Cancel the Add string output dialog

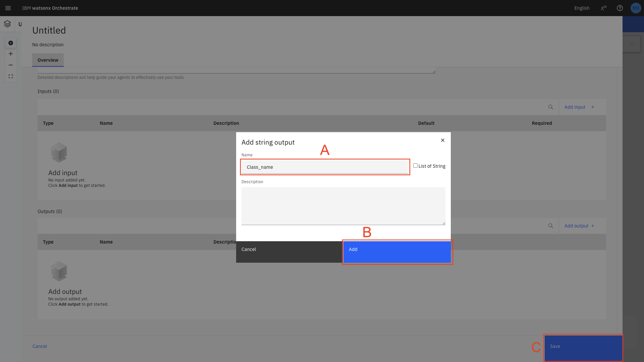pyautogui.click(x=289, y=252)
